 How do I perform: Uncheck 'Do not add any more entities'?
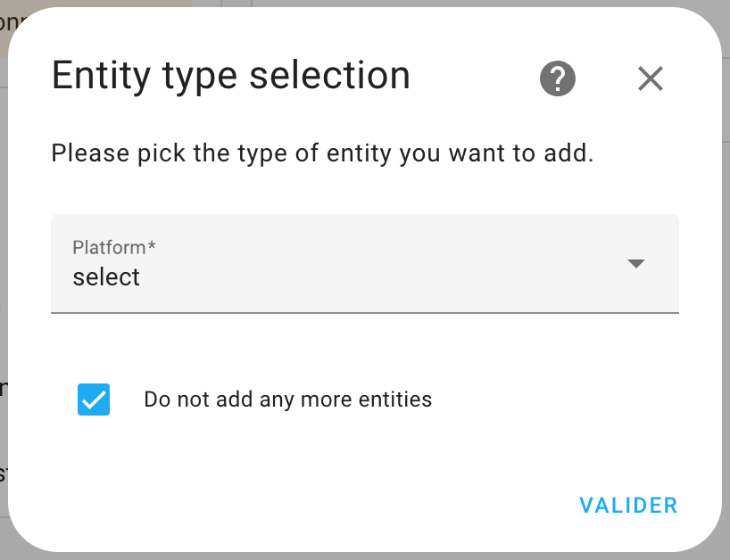point(94,399)
